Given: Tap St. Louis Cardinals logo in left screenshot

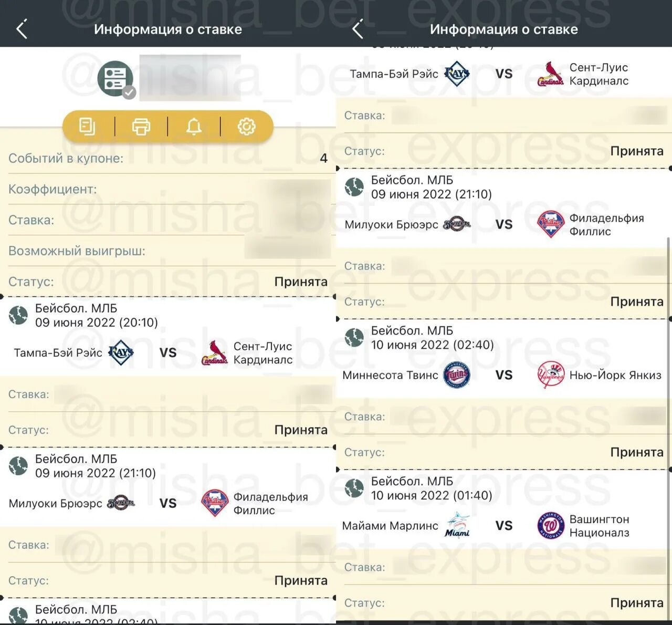Looking at the screenshot, I should [214, 353].
